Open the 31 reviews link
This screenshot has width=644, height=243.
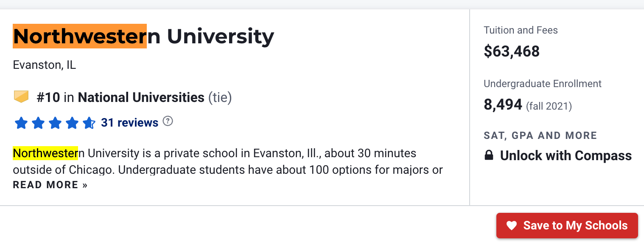(129, 123)
